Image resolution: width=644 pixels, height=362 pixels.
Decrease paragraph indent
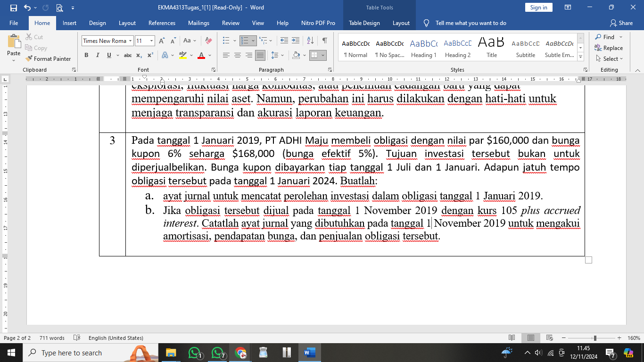click(284, 41)
